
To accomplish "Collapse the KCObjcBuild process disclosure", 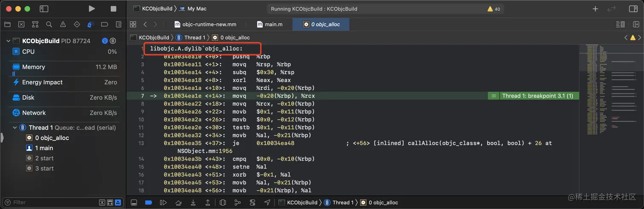I will 8,41.
